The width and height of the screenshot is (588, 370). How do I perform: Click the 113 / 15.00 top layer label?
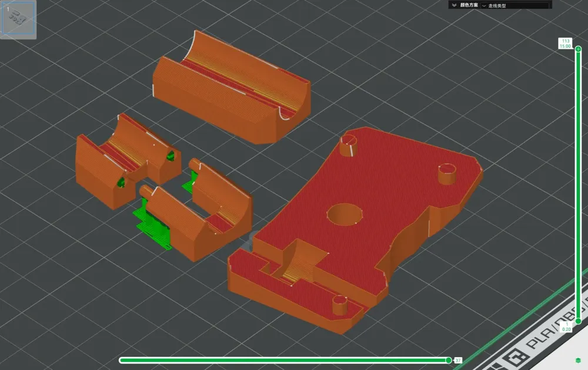pyautogui.click(x=565, y=43)
